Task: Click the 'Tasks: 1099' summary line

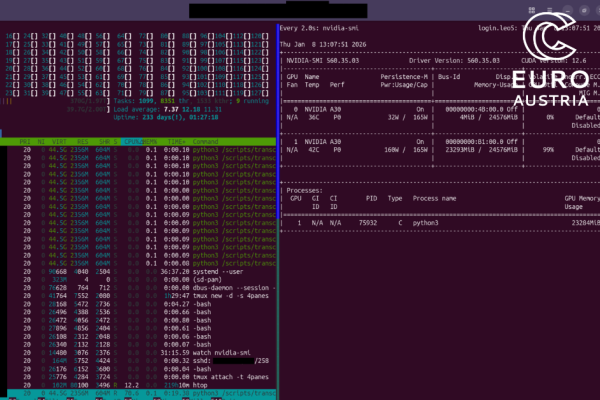Action: point(191,101)
